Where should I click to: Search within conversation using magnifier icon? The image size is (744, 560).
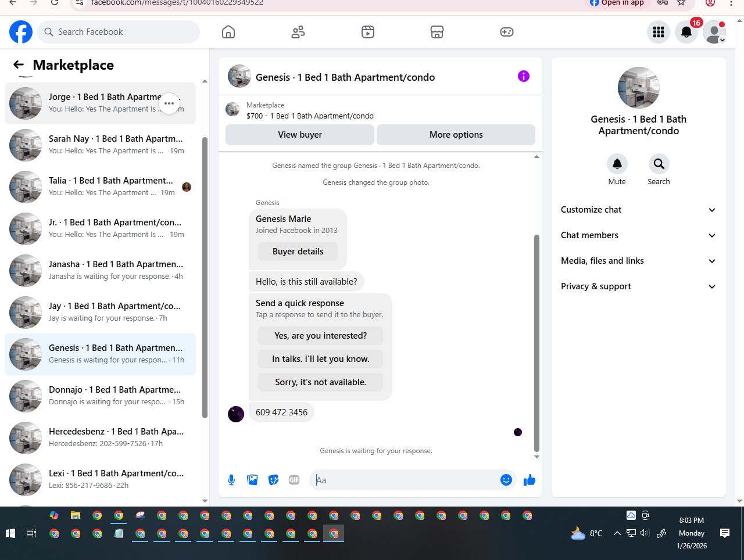[659, 164]
